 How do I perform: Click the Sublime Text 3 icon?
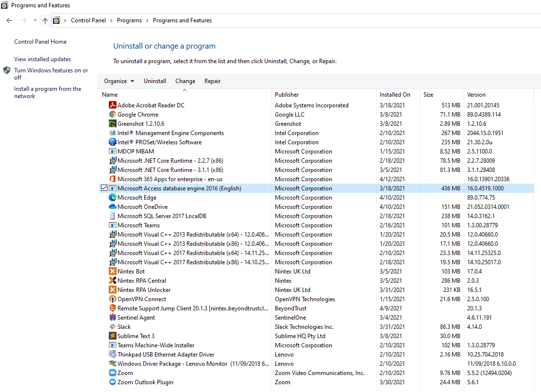pos(113,336)
